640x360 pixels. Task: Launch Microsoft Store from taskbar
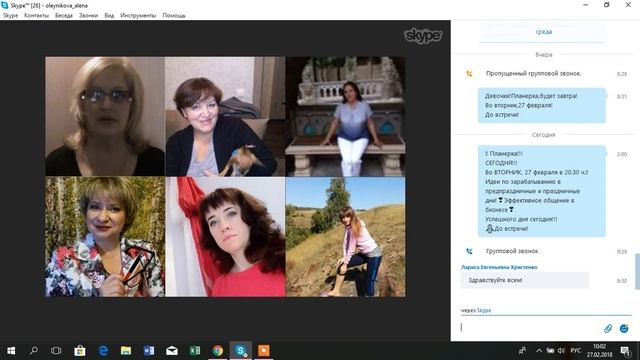point(80,351)
